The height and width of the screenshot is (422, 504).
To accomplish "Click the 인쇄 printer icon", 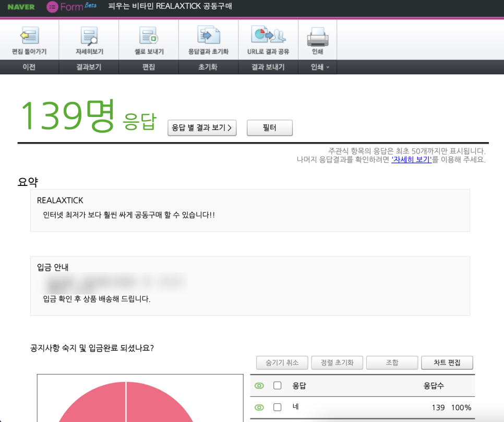I will pyautogui.click(x=317, y=38).
